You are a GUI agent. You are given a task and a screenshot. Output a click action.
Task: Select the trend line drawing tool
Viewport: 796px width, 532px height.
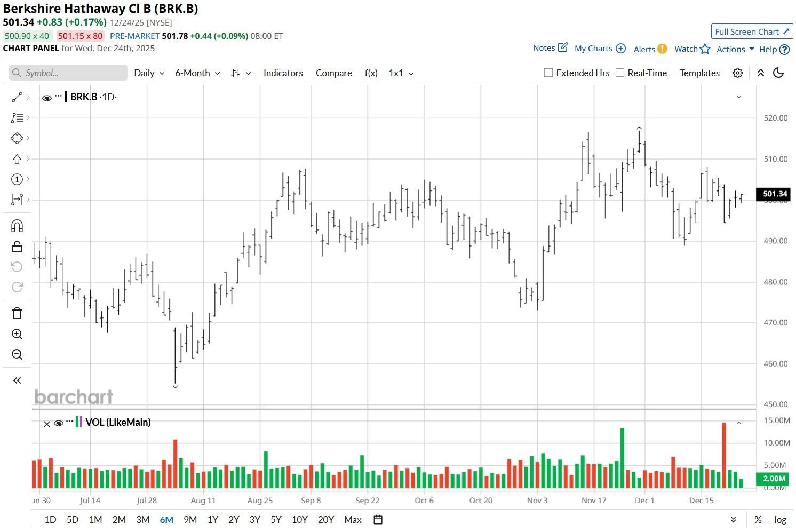[x=17, y=97]
